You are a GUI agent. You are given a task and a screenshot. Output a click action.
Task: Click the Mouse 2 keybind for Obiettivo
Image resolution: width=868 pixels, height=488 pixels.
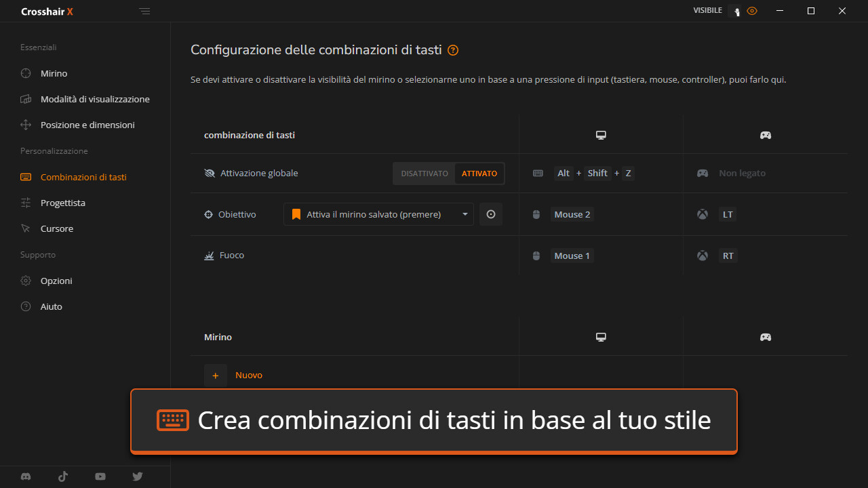[572, 214]
